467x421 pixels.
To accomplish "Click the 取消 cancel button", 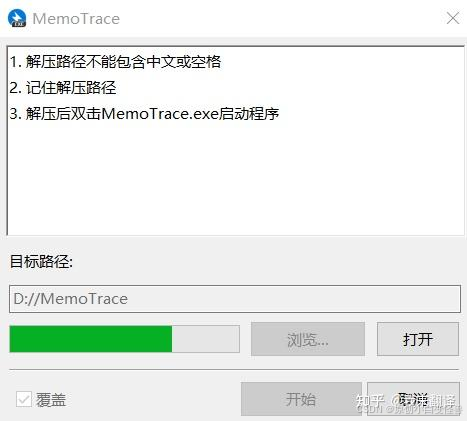I will (413, 399).
